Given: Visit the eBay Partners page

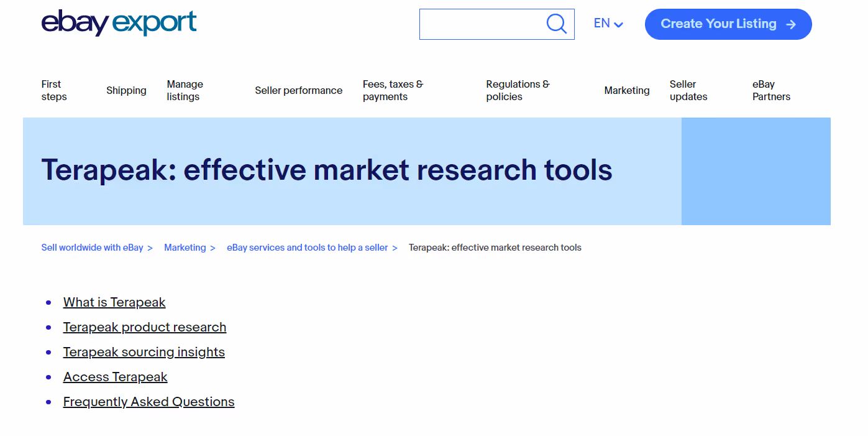Looking at the screenshot, I should tap(770, 90).
